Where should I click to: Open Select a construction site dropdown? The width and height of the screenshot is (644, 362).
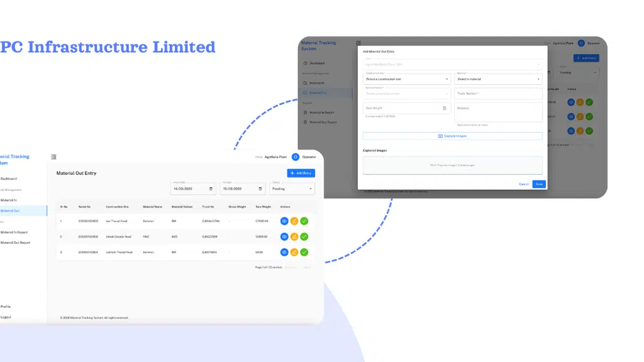pos(407,79)
